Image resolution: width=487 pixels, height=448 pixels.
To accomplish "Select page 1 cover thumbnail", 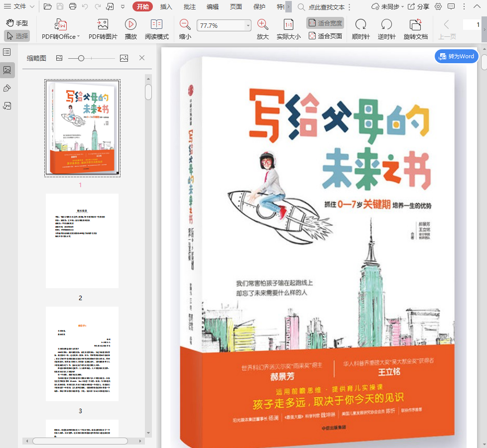I will click(x=82, y=128).
